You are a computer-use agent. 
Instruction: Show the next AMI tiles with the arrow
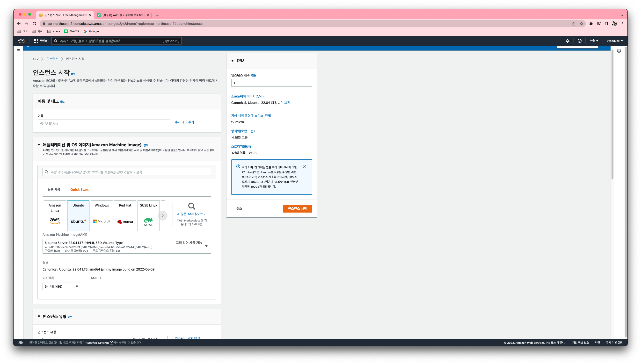(x=163, y=215)
